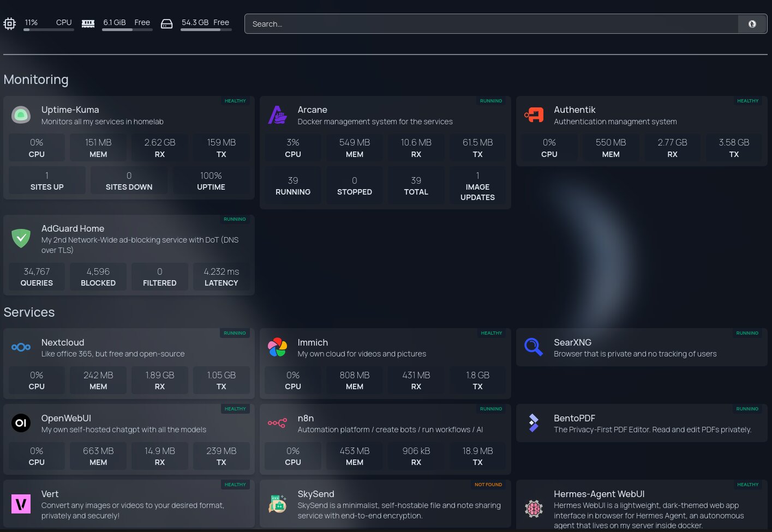Open the SearXNG magnifier icon
Viewport: 772px width, 532px height.
pos(534,347)
